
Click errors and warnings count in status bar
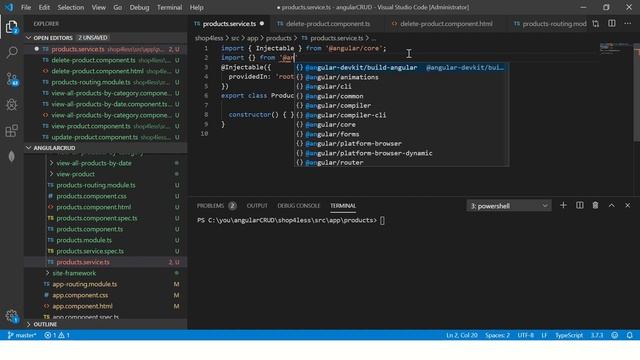57,335
